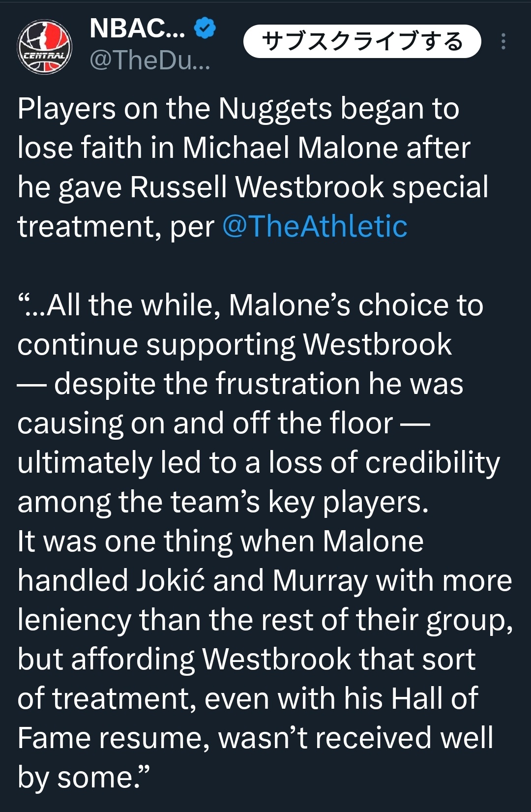Click the NBAC... display name
The height and width of the screenshot is (812, 531).
pyautogui.click(x=138, y=28)
